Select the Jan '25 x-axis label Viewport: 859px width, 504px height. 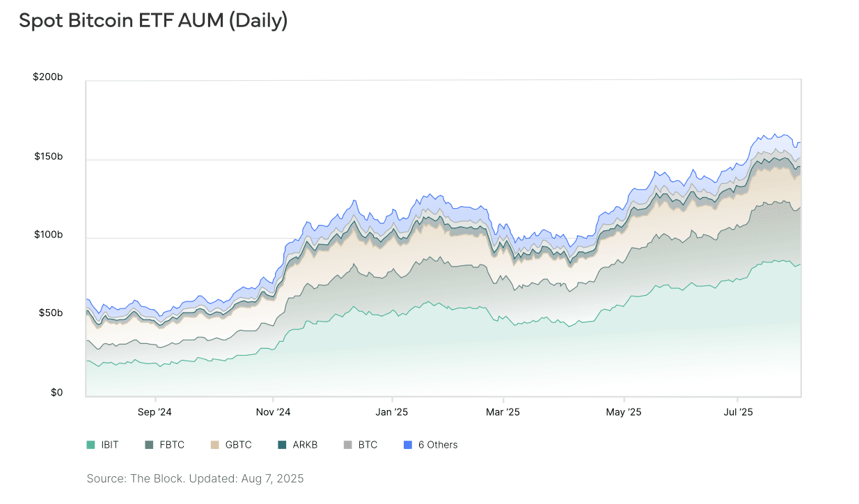pos(392,412)
